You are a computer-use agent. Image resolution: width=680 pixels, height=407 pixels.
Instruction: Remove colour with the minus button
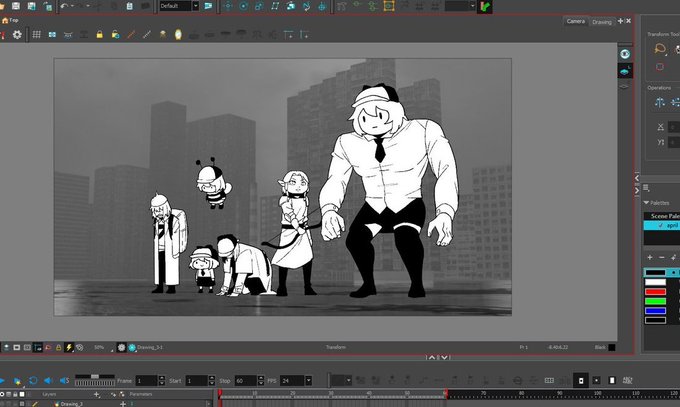click(x=661, y=257)
